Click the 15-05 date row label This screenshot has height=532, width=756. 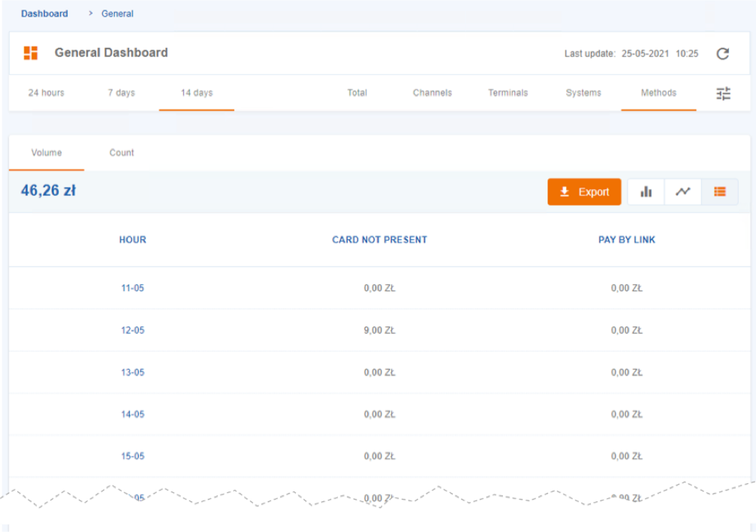[x=133, y=456]
